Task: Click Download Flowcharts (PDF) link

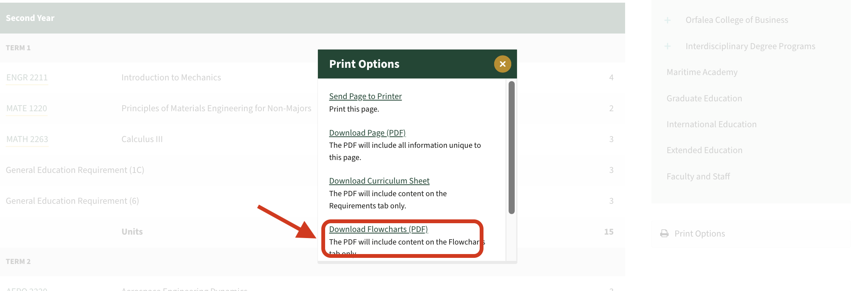Action: click(378, 229)
